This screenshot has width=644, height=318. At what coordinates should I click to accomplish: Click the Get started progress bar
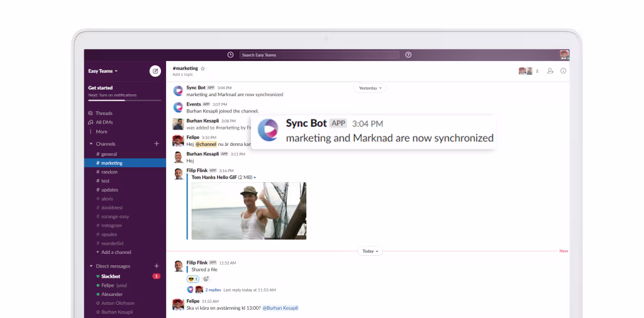125,101
